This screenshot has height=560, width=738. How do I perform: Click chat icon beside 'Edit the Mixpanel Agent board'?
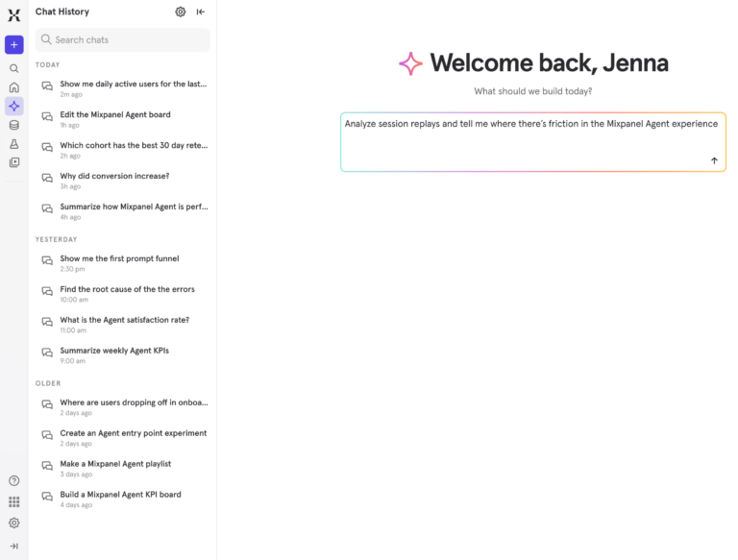click(47, 116)
